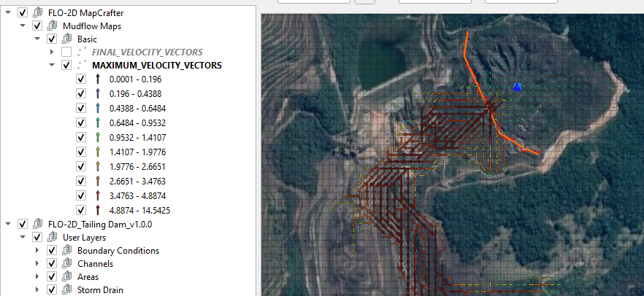Enable the FINAL_VELOCITY_VECTORS layer checkbox
The image size is (644, 296).
(x=66, y=52)
